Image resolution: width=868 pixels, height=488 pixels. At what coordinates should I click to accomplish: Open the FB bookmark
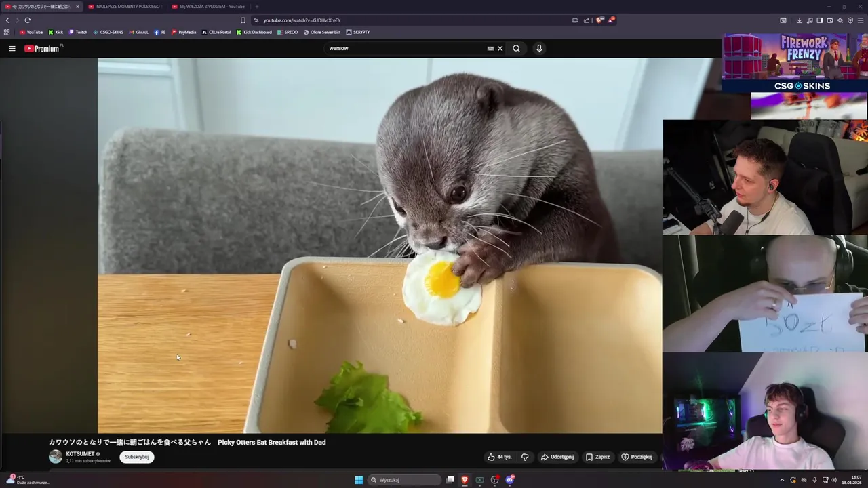(x=160, y=32)
